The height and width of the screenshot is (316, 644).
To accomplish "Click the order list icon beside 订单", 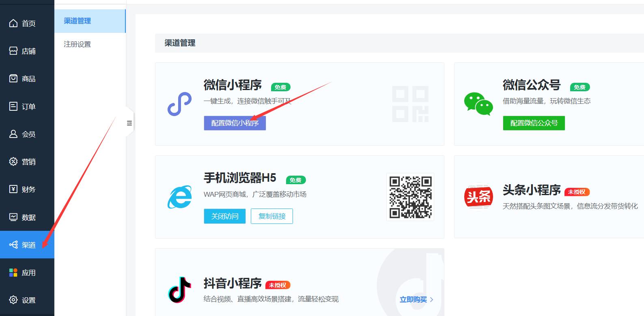I will (x=13, y=106).
